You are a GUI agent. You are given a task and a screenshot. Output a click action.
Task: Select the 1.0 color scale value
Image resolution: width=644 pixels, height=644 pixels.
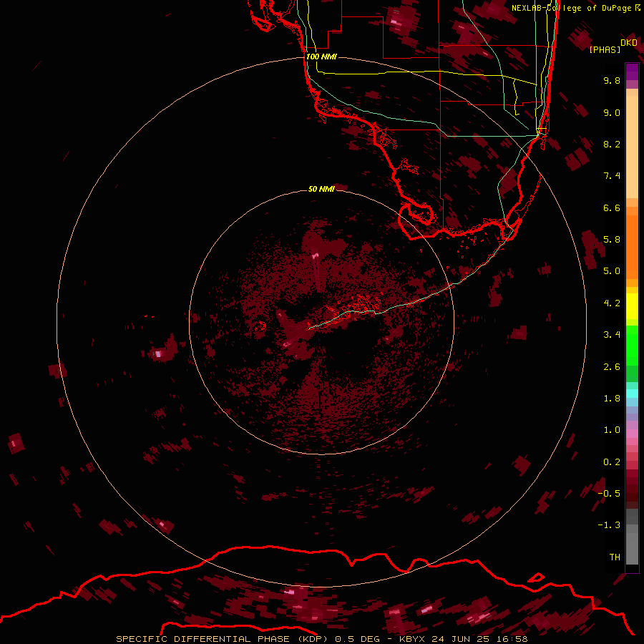point(612,430)
